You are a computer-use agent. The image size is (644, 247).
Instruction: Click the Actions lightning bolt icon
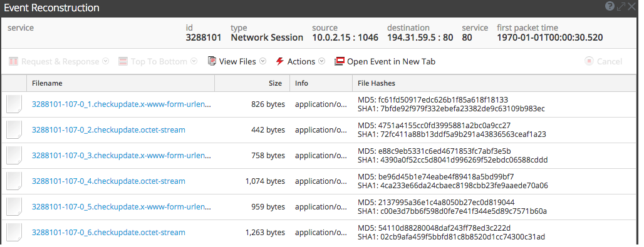pyautogui.click(x=279, y=61)
